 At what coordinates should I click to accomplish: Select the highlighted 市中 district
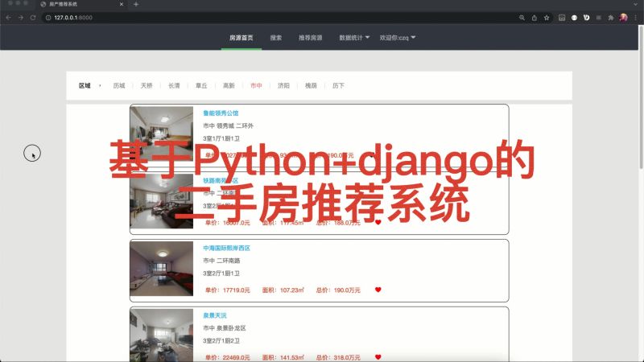pos(256,86)
